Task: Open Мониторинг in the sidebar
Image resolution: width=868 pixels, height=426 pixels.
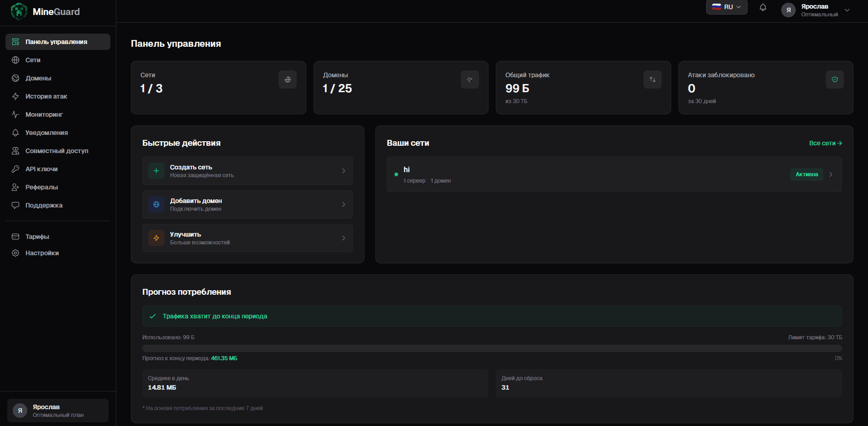Action: pos(58,114)
